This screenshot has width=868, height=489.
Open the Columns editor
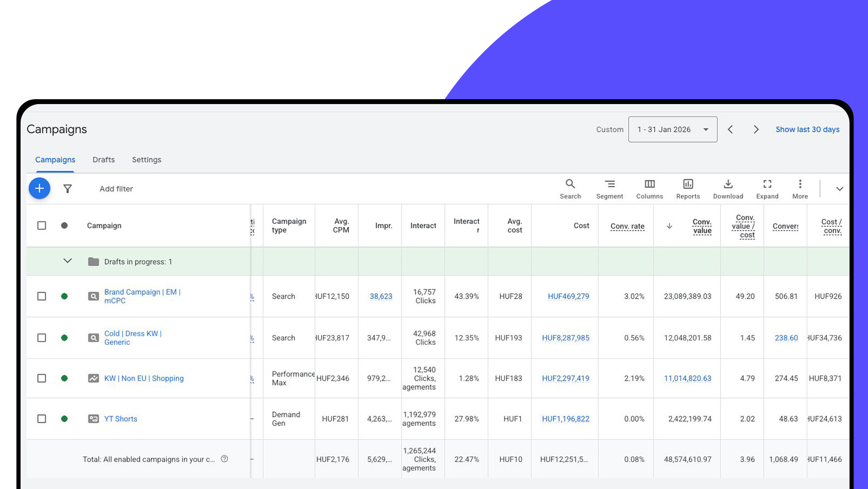point(649,189)
